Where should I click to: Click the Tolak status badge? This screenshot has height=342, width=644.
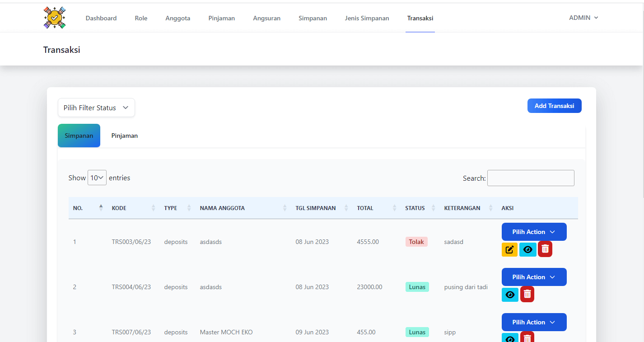click(416, 242)
